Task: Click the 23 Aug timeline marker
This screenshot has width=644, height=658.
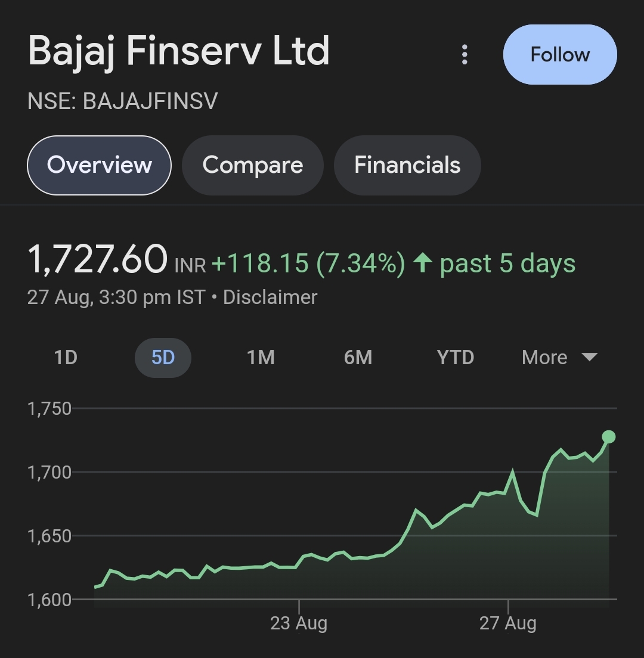Action: pyautogui.click(x=299, y=623)
